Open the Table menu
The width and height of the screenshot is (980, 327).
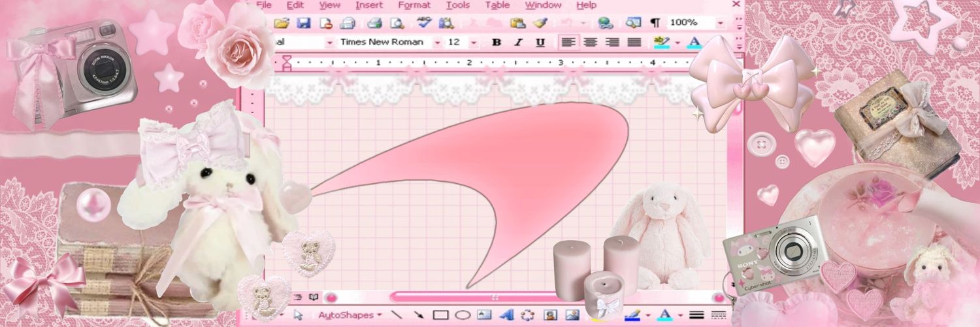[x=498, y=5]
